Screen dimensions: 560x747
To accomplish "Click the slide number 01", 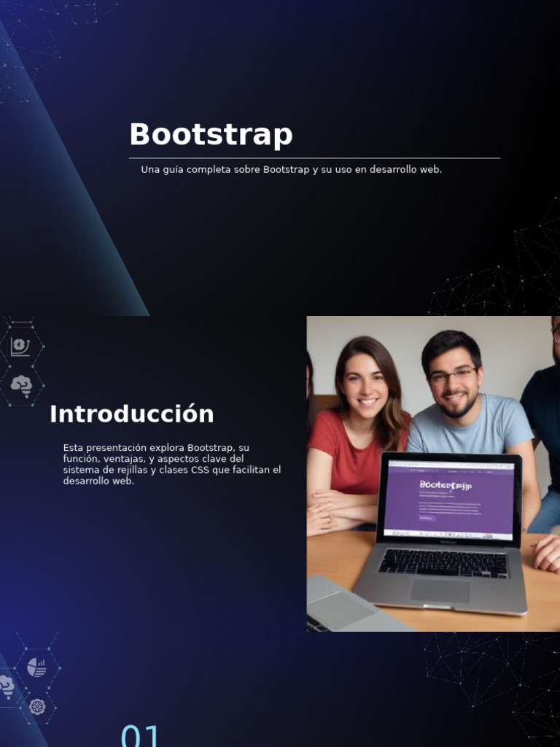I will click(x=140, y=735).
